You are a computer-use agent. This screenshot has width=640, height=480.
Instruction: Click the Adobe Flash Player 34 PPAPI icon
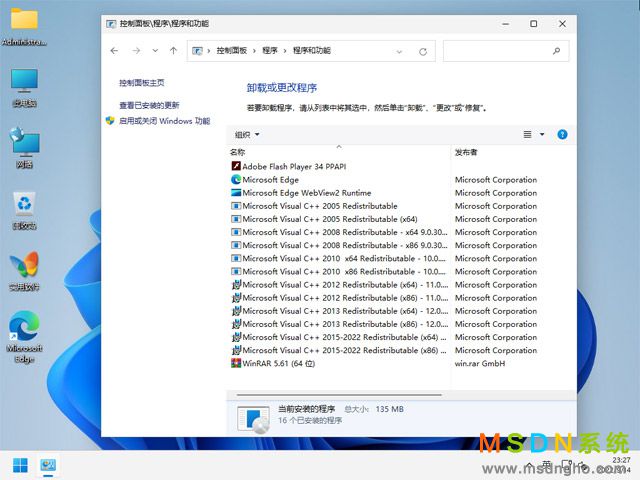point(236,166)
